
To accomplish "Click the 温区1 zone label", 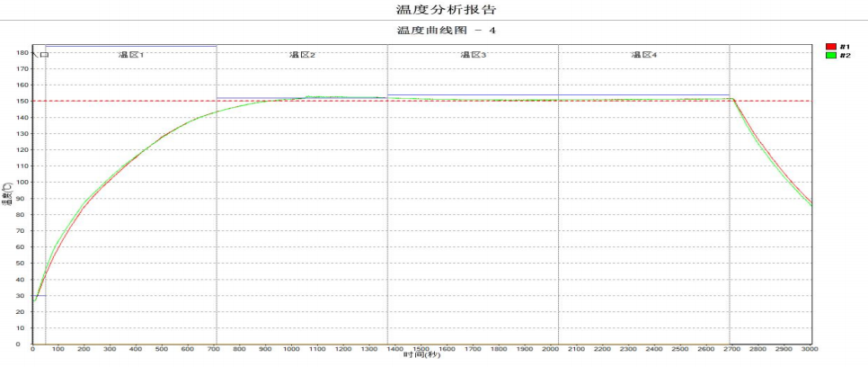I will [131, 55].
